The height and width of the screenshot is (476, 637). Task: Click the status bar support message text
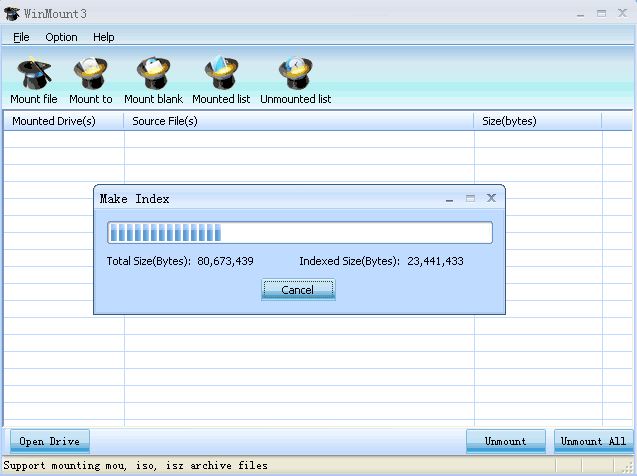coord(136,465)
